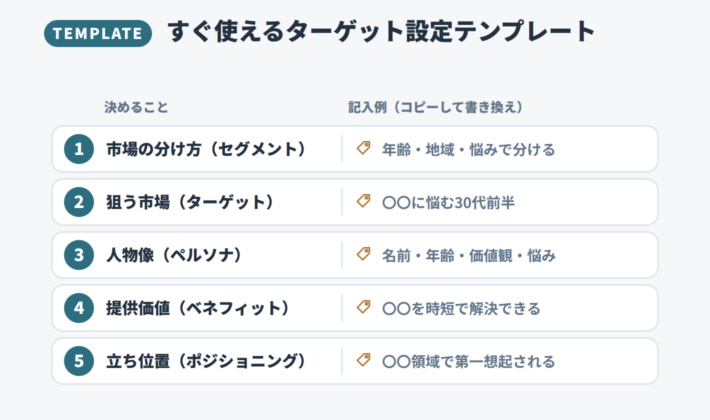The image size is (710, 420).
Task: Click tag icon beside 〇〇に悩む30代前半
Action: [363, 201]
